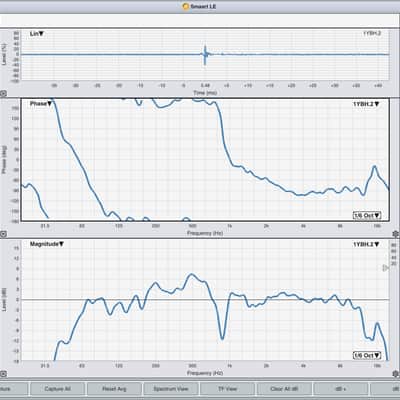Viewport: 400px width, 400px height.
Task: Click the Smaart LE logo in title bar
Action: coord(186,6)
